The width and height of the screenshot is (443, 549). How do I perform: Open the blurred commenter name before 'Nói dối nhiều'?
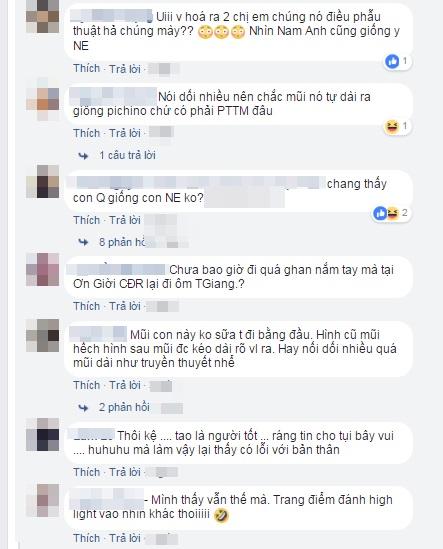click(x=113, y=96)
